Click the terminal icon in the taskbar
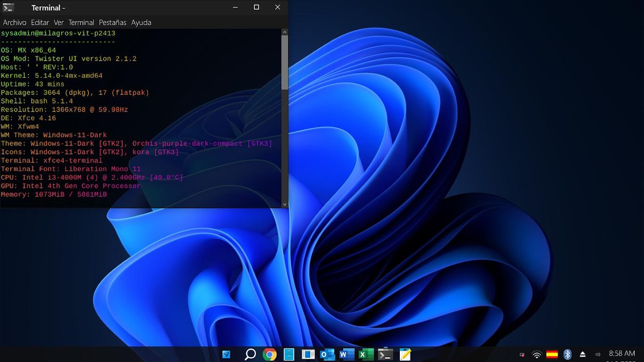This screenshot has height=362, width=644. point(385,354)
